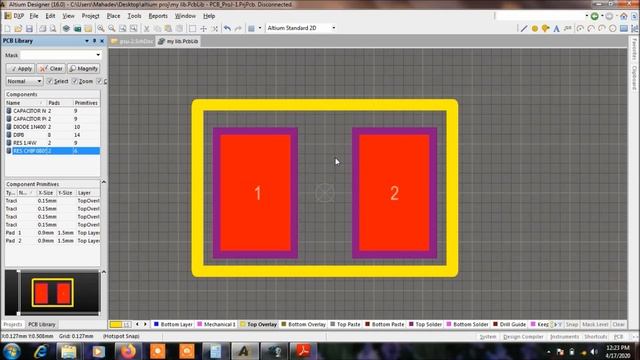Switch to the Projects panel tab
This screenshot has height=360, width=640.
(13, 324)
